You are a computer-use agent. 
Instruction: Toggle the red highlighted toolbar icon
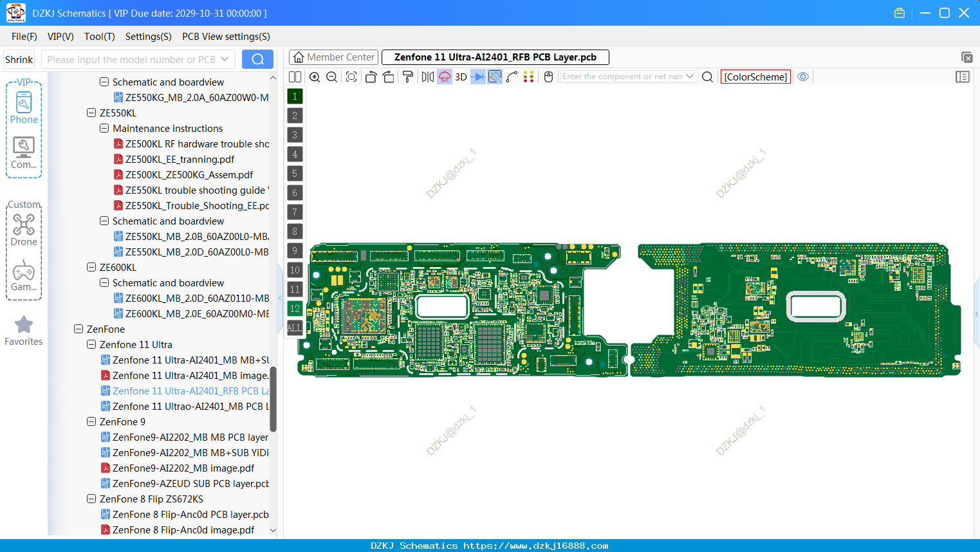click(x=445, y=77)
